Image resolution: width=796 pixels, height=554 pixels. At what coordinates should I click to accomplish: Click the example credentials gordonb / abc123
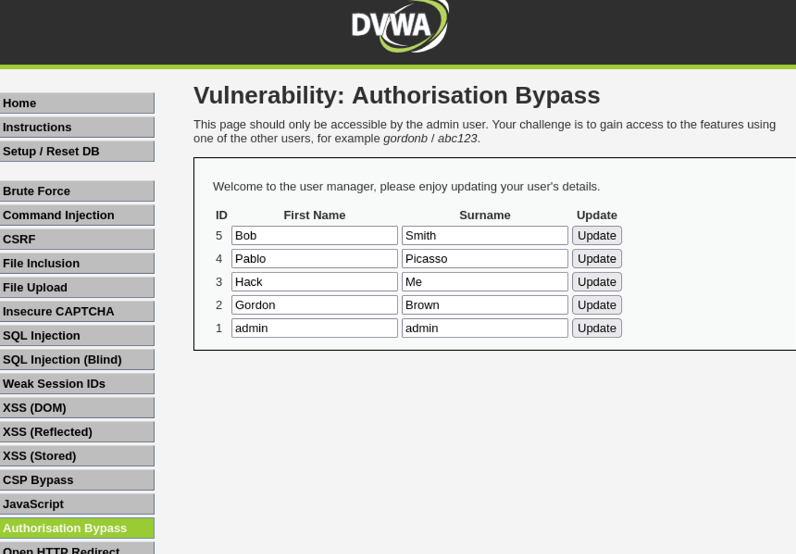[x=430, y=139]
